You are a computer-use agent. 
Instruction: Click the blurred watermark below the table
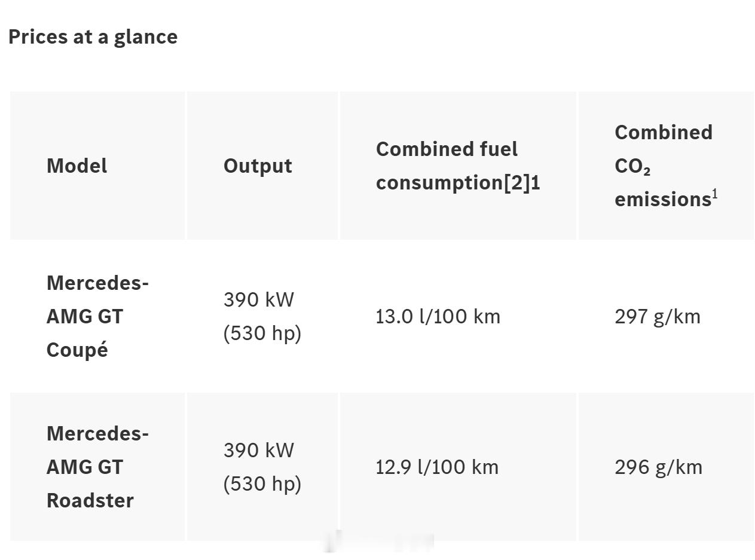click(380, 541)
